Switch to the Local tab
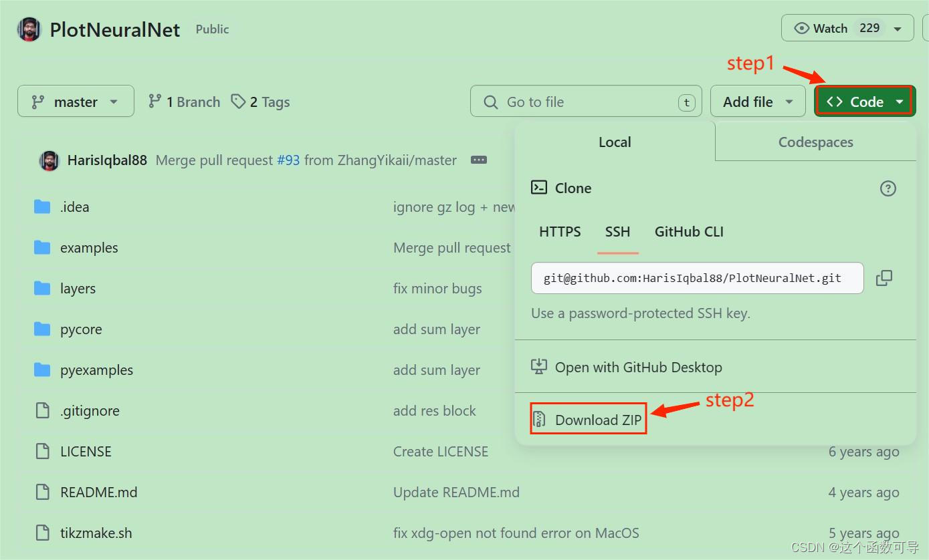 tap(615, 142)
